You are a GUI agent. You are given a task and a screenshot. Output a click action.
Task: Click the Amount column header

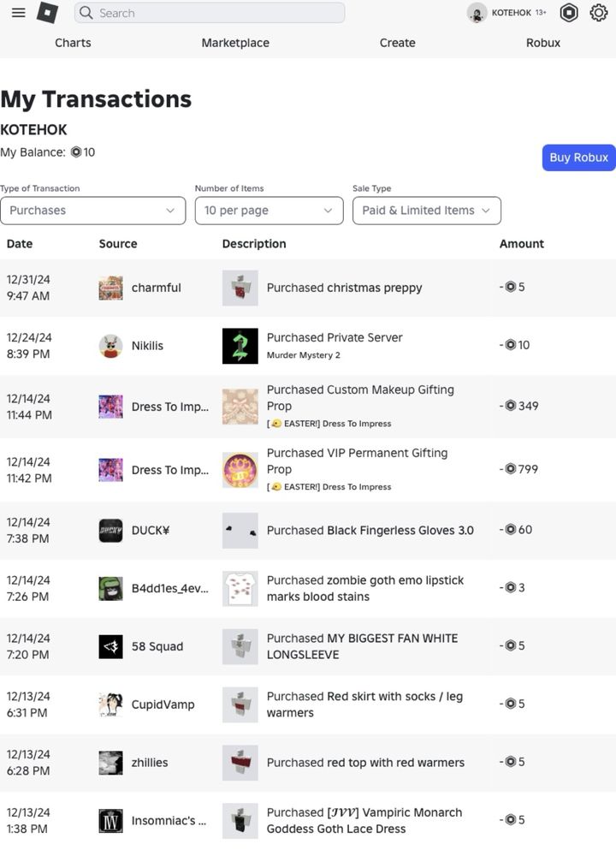tap(522, 243)
